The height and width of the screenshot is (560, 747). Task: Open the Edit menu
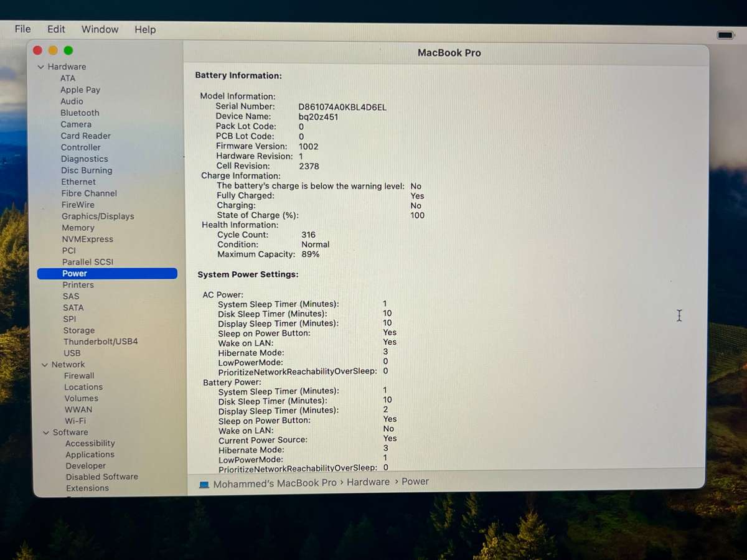56,29
